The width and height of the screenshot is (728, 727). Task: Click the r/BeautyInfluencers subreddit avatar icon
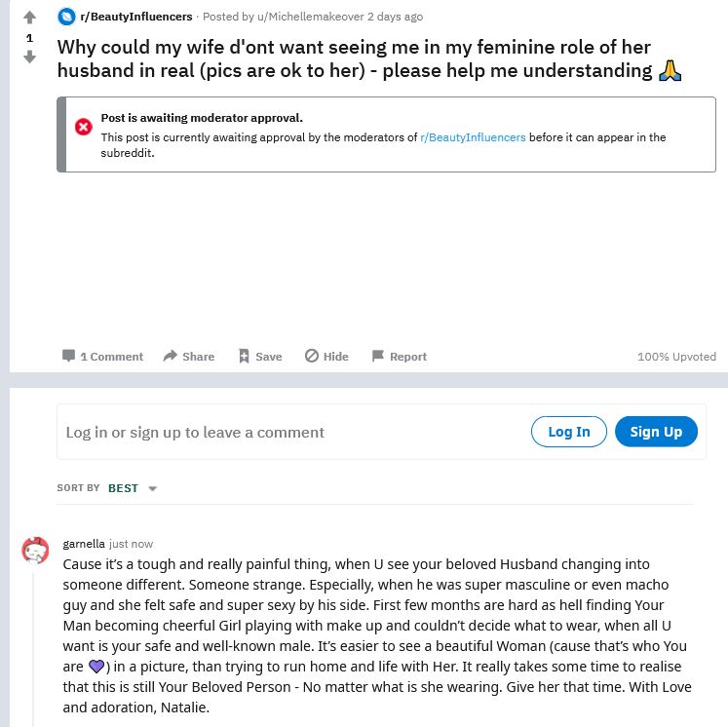[x=66, y=17]
